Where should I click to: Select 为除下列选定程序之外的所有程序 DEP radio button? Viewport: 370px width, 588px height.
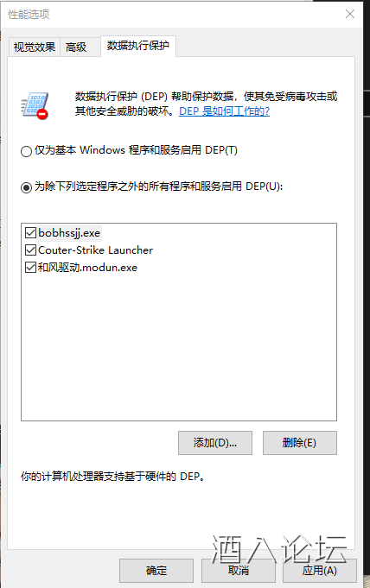click(x=26, y=187)
